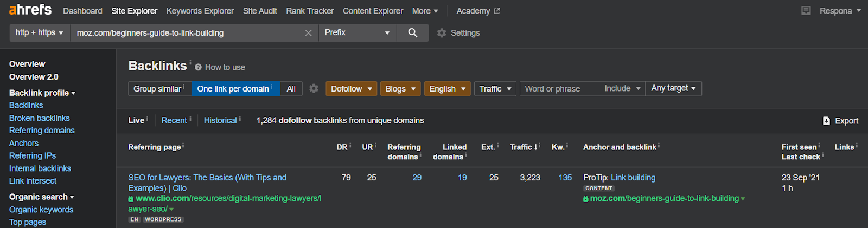Click the How to use help icon
This screenshot has height=228, width=868.
pos(198,67)
